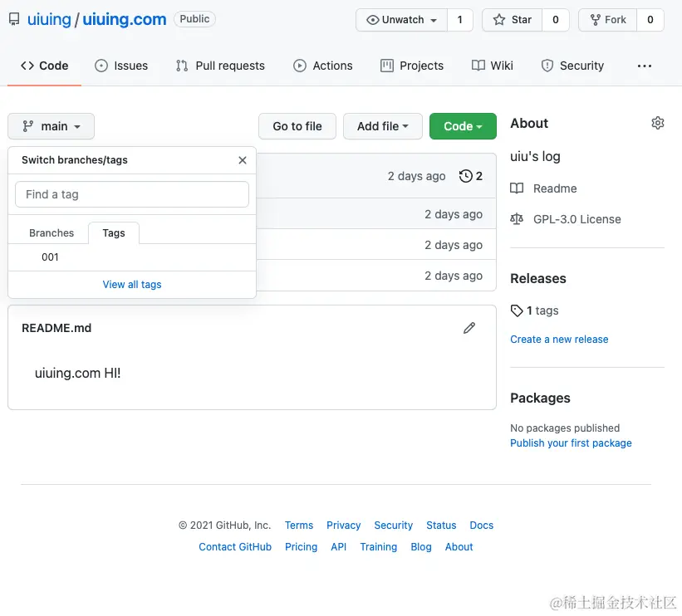Click the Go to file button
The image size is (682, 616).
pyautogui.click(x=297, y=126)
